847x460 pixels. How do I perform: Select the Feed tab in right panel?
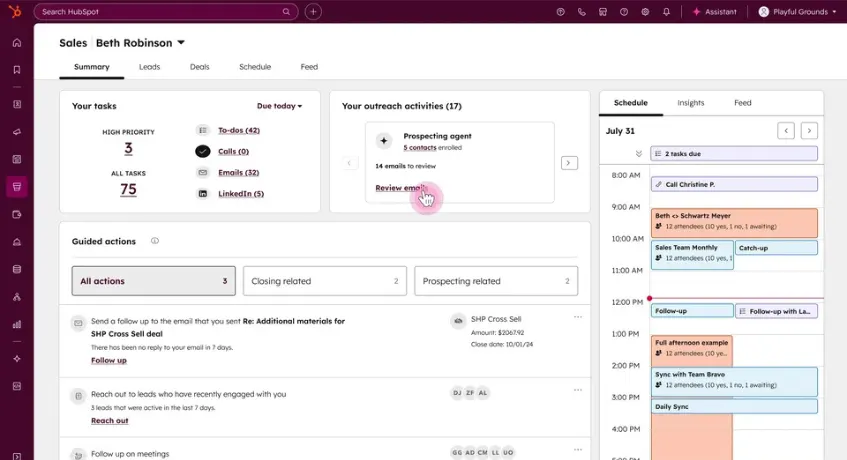click(x=743, y=103)
